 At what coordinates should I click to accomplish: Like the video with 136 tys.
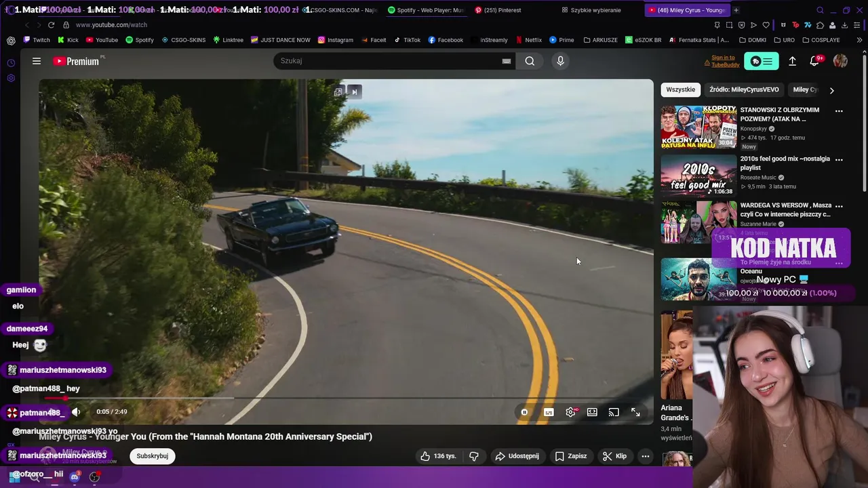438,456
